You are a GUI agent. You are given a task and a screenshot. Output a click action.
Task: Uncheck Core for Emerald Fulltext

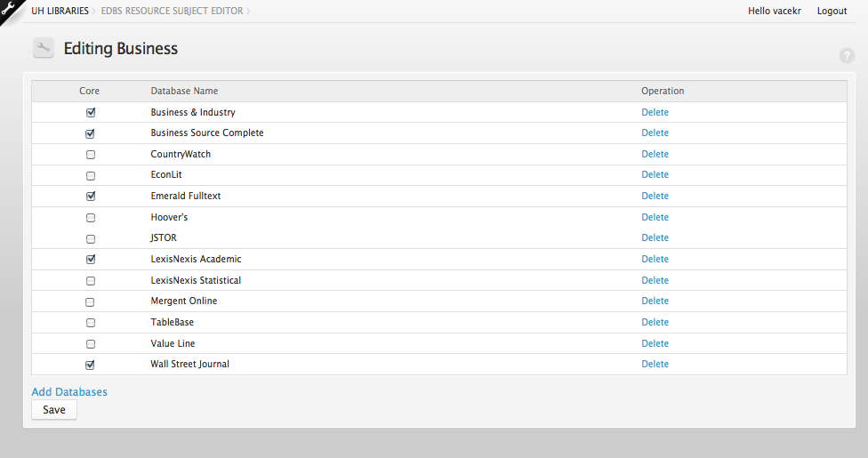pos(90,196)
